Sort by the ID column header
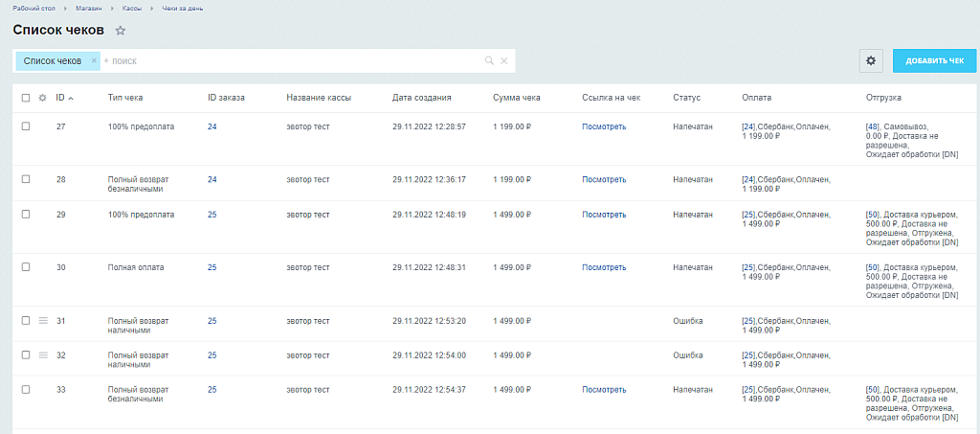This screenshot has width=980, height=434. click(61, 98)
